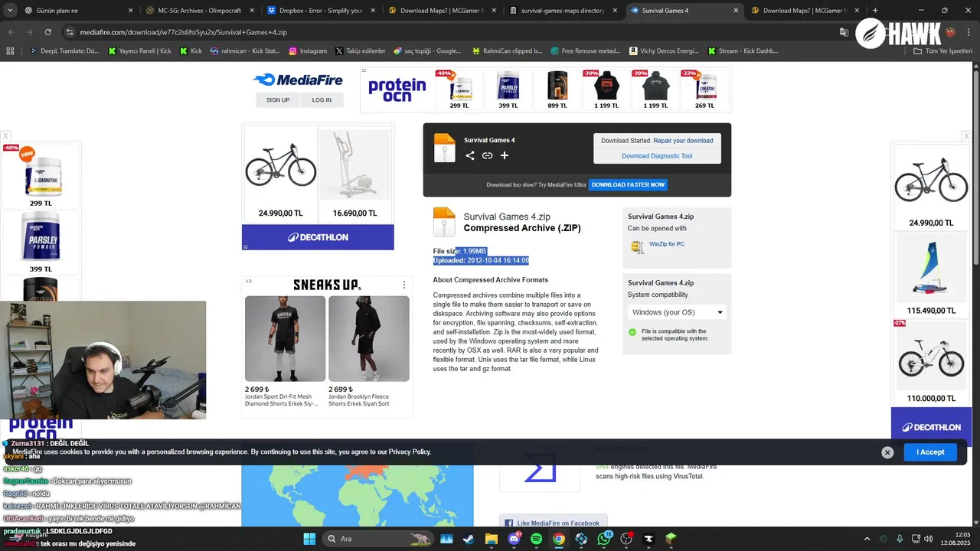Open the Download Diagnostic Tool link
The width and height of the screenshot is (980, 551).
pyautogui.click(x=657, y=156)
